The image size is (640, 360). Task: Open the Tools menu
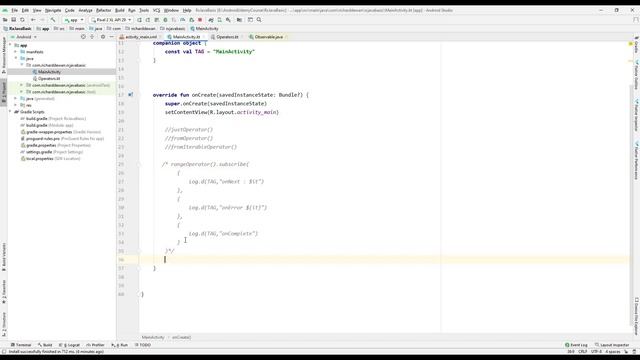point(144,10)
